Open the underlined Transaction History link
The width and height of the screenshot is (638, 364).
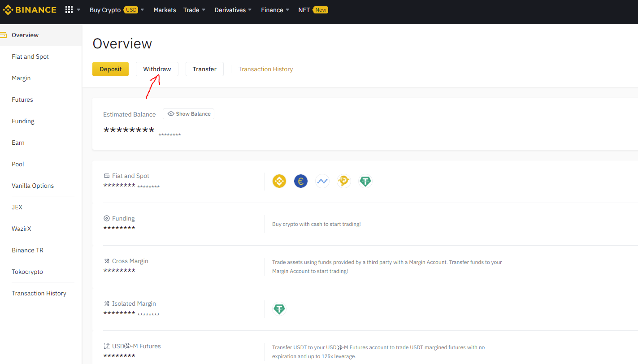click(x=265, y=69)
